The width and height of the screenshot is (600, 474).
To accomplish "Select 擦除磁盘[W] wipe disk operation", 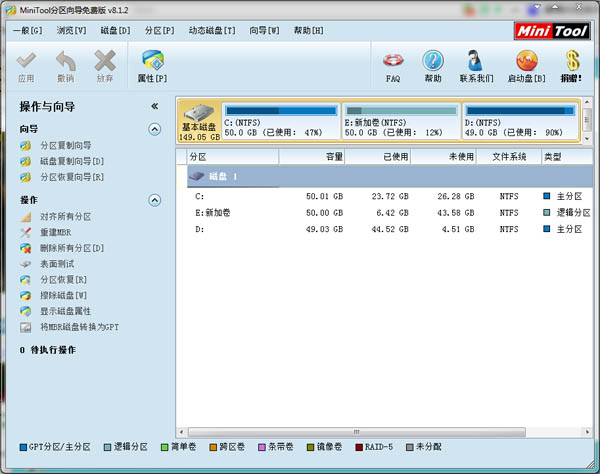I will [64, 295].
